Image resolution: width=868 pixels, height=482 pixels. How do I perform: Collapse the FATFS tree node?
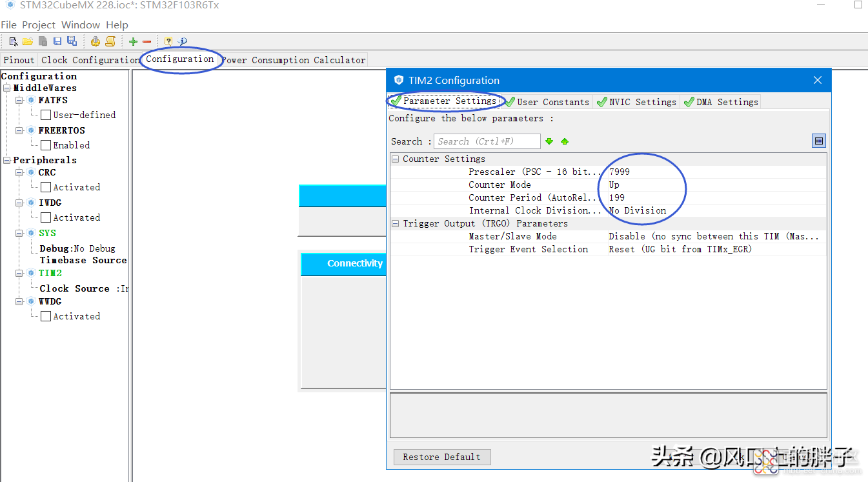[19, 100]
